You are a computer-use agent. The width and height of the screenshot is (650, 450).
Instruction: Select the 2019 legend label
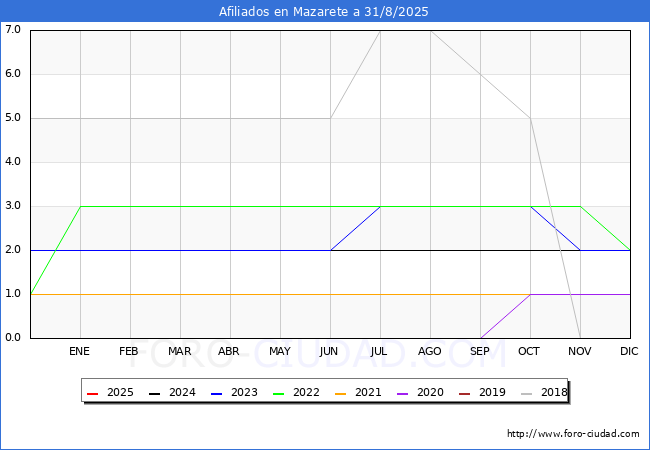492,392
